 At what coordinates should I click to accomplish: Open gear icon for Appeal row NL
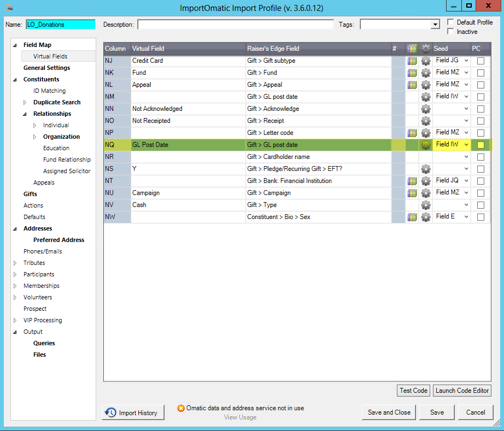pos(426,85)
